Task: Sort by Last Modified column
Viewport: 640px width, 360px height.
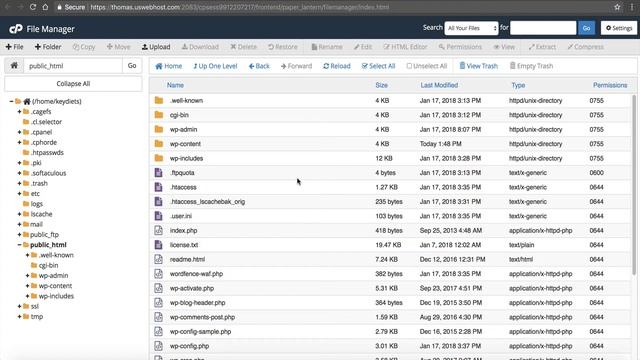Action: [439, 85]
